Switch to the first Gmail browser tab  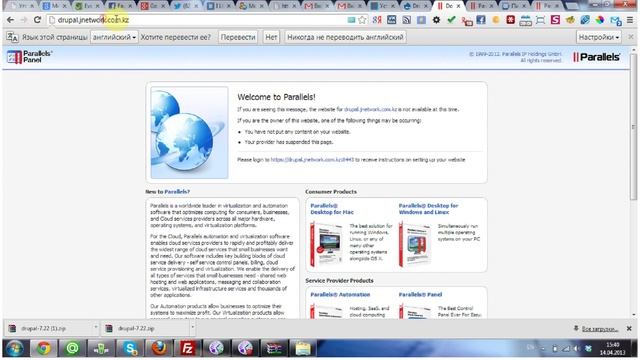(316, 6)
